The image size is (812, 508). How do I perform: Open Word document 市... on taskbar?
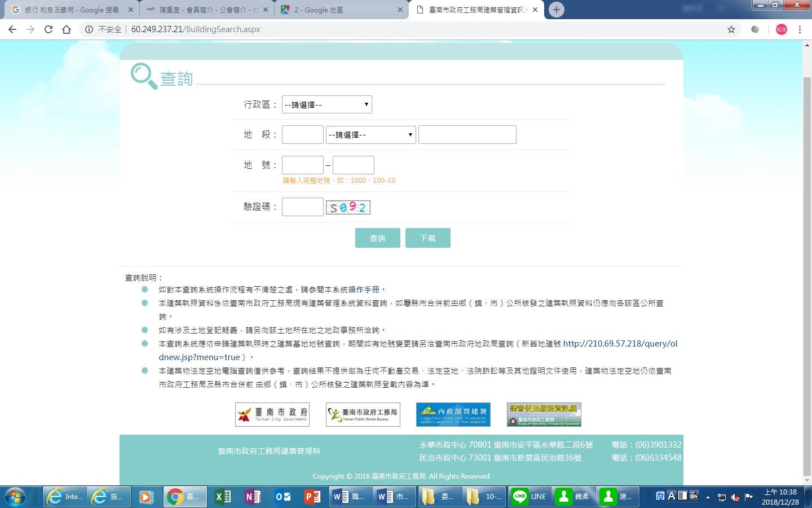(394, 497)
